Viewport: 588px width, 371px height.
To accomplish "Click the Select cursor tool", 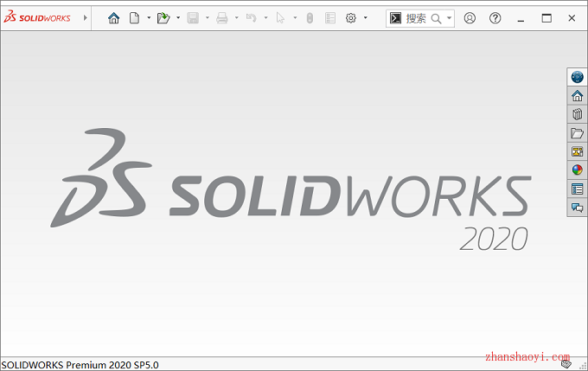I will click(x=280, y=17).
